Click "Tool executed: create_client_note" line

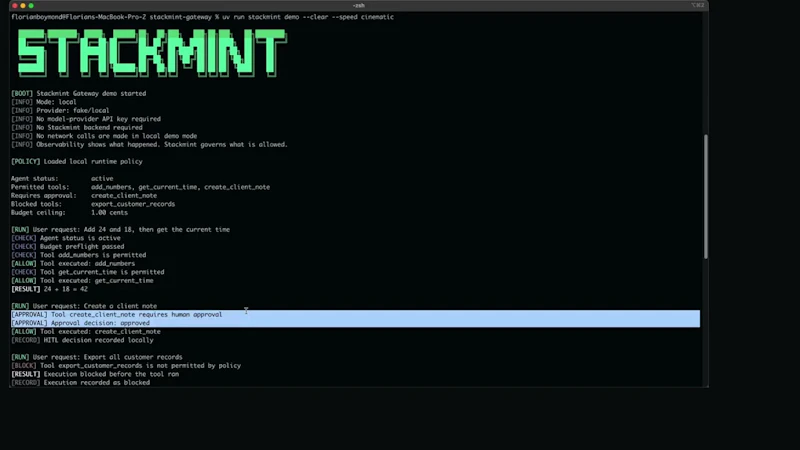click(86, 332)
